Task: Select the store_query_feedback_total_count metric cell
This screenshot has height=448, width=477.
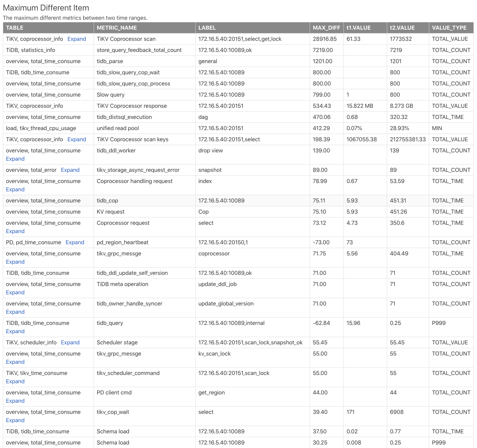Action: (139, 50)
